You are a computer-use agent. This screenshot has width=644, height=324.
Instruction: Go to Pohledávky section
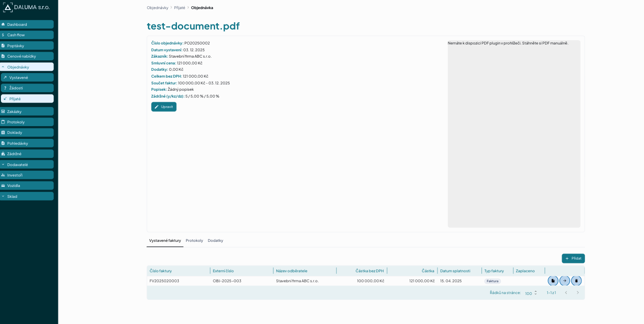[x=27, y=143]
